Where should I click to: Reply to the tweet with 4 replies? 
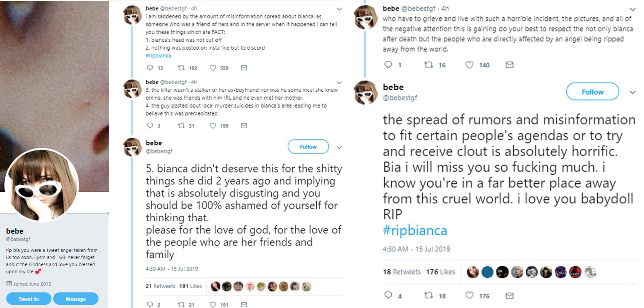(388, 296)
